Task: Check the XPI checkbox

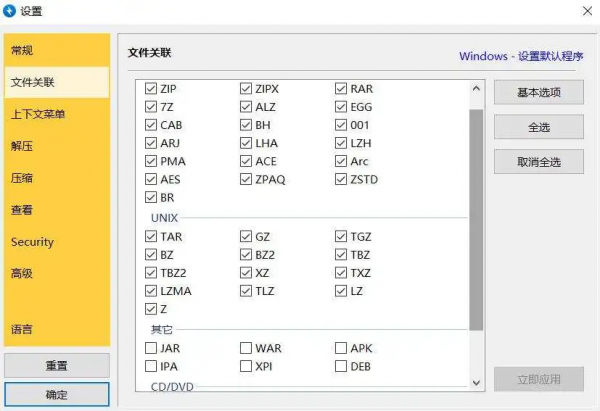Action: coord(246,366)
